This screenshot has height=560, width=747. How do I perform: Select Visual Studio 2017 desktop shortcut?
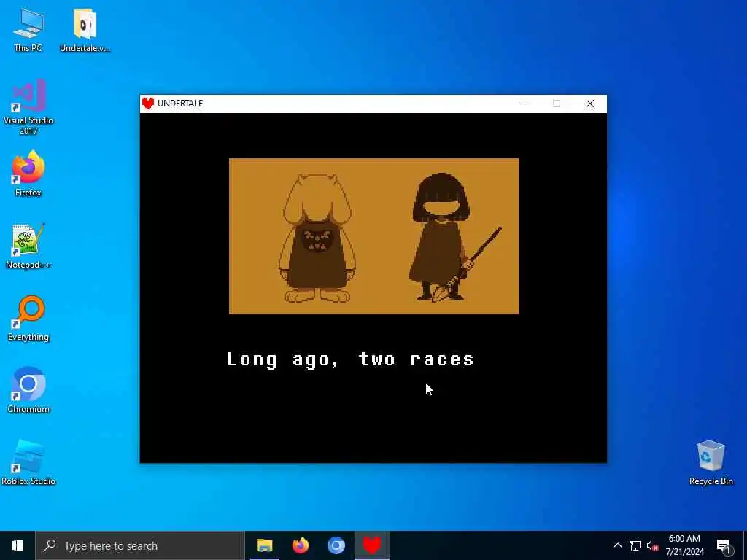coord(28,107)
